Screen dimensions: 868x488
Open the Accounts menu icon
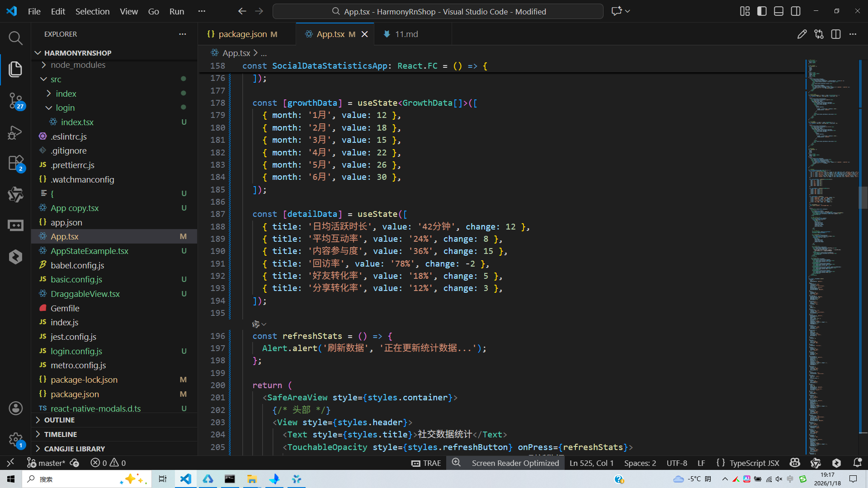point(15,408)
